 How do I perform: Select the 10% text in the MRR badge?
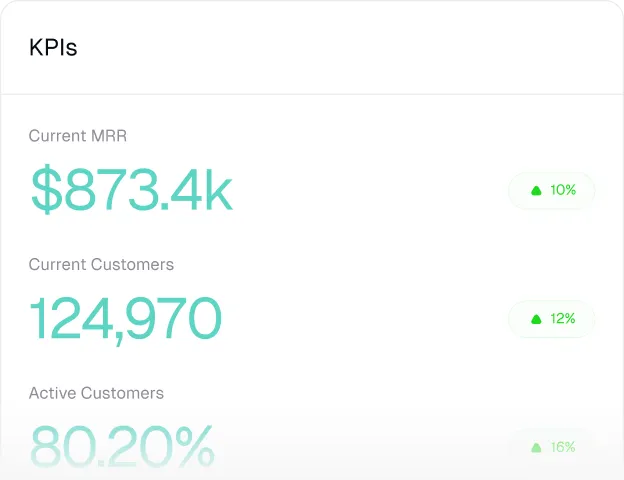pos(563,190)
